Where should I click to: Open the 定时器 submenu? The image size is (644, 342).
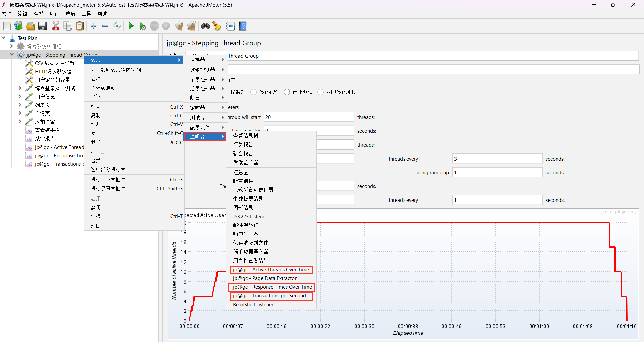(205, 108)
